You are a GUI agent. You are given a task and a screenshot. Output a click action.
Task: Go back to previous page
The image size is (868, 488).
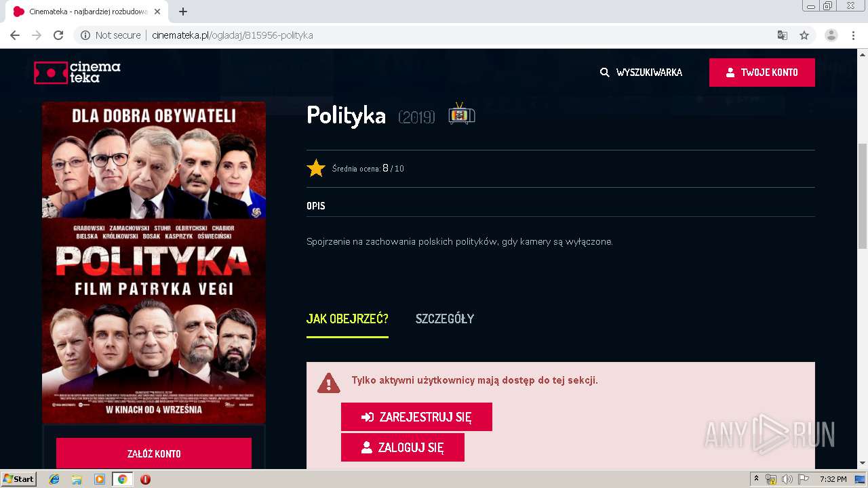(x=15, y=35)
